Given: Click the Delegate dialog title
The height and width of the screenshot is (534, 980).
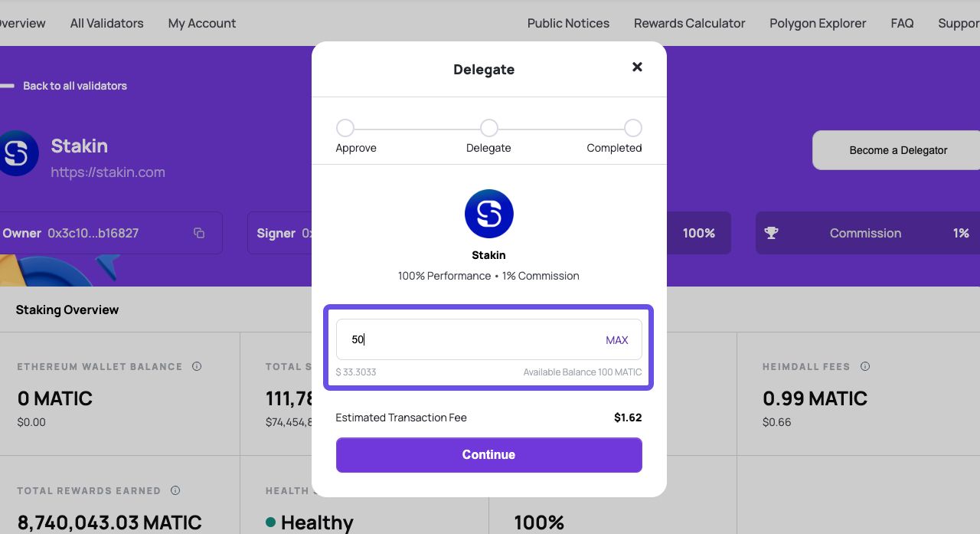Looking at the screenshot, I should (484, 70).
